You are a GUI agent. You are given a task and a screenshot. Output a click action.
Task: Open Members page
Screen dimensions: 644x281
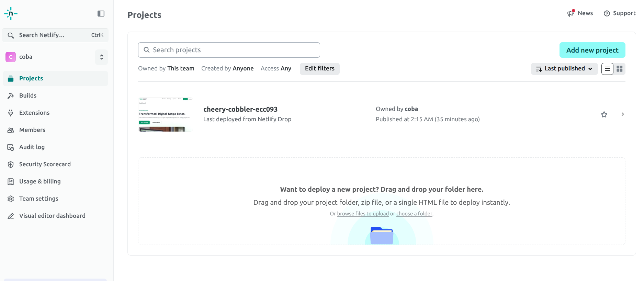55,130
